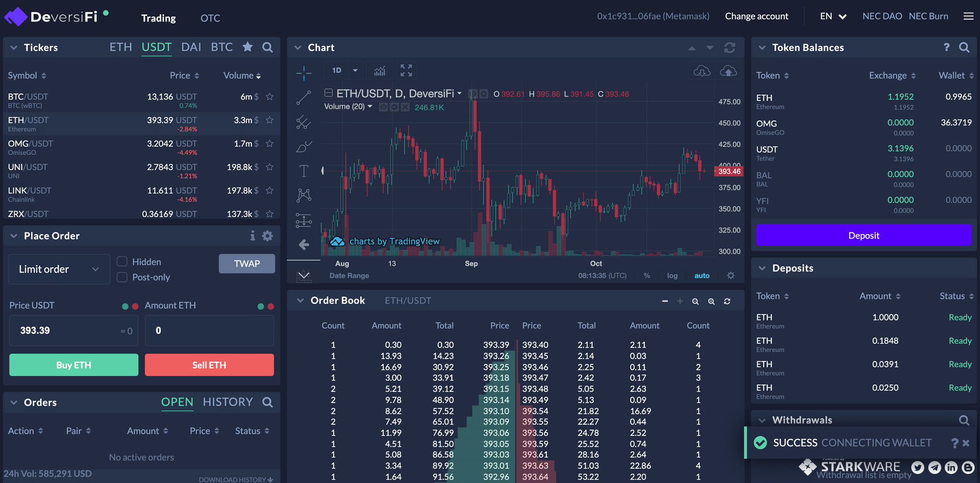Open Place Order info icon
The height and width of the screenshot is (483, 980).
click(253, 236)
